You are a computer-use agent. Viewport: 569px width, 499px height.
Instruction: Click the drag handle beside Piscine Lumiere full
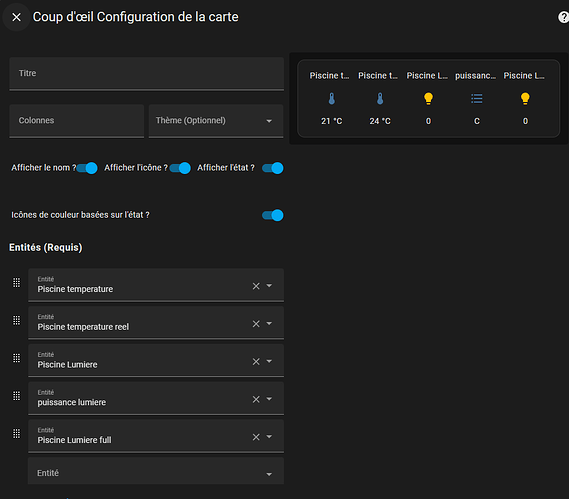coord(17,434)
